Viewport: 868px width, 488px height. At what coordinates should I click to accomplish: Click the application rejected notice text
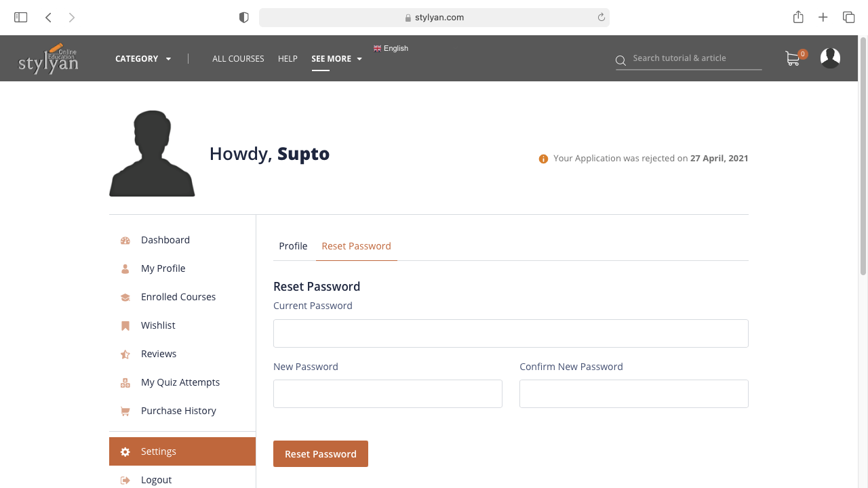tap(651, 159)
